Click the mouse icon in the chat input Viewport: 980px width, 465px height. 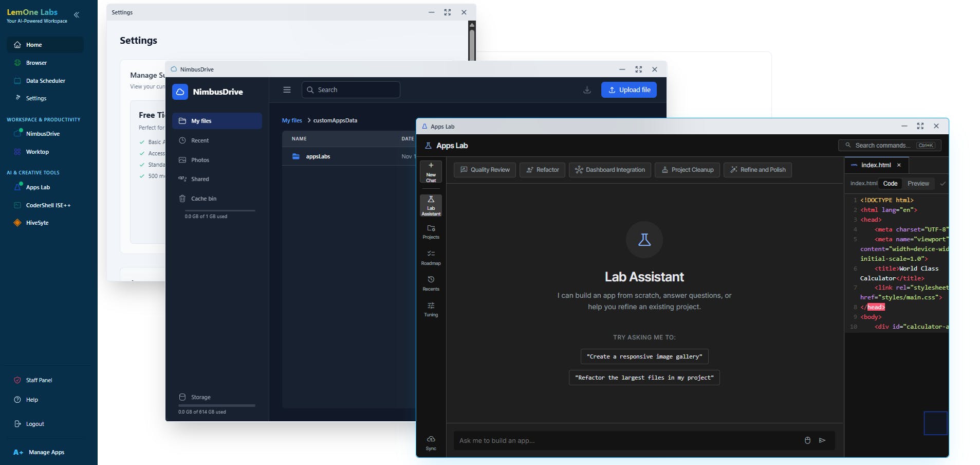807,440
